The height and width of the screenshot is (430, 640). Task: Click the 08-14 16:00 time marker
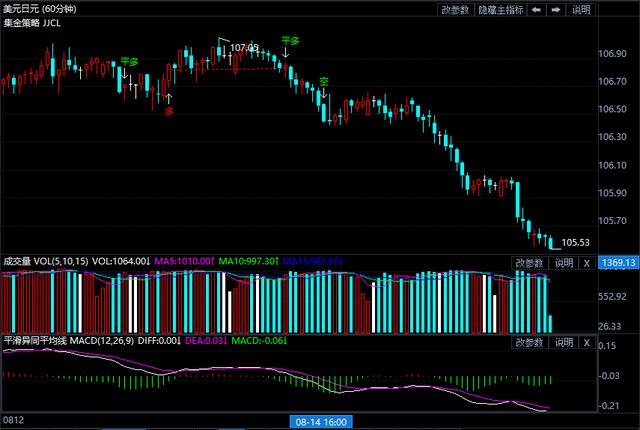321,422
